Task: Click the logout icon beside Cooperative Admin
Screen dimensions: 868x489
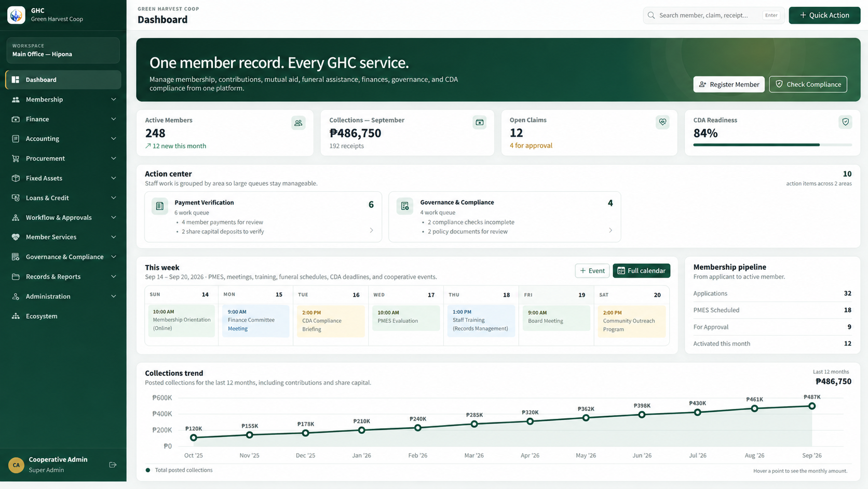Action: click(x=113, y=465)
